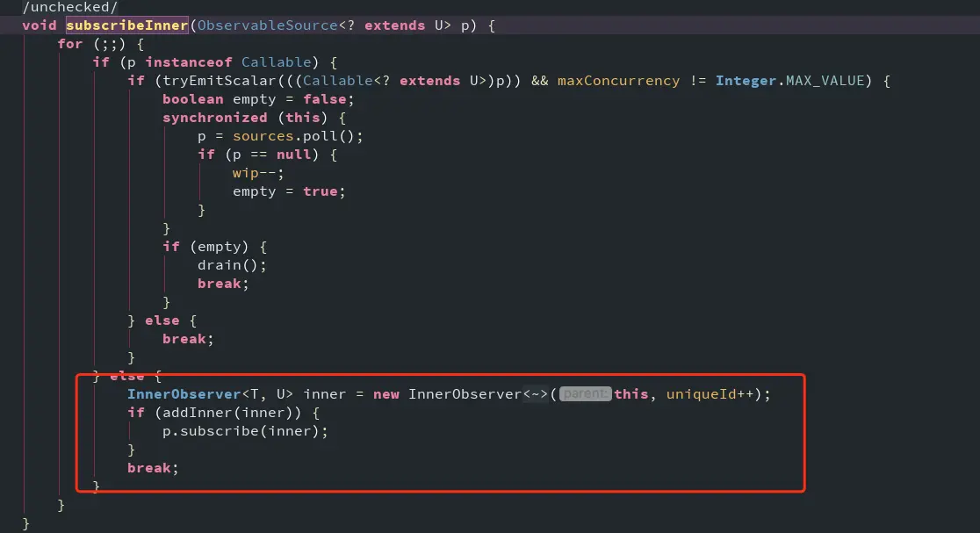Click the ObservableSource parameter type
The height and width of the screenshot is (533, 980).
coord(268,25)
